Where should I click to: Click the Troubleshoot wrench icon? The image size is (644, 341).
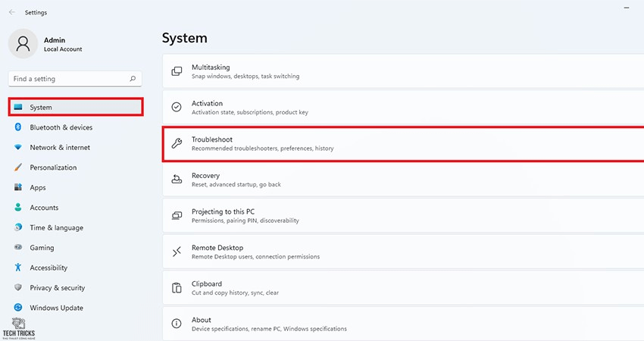[177, 143]
